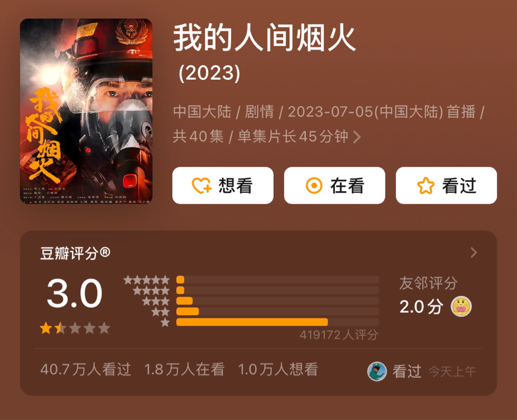Tap the orange star rating under 3.0
This screenshot has width=517, height=420.
click(75, 328)
